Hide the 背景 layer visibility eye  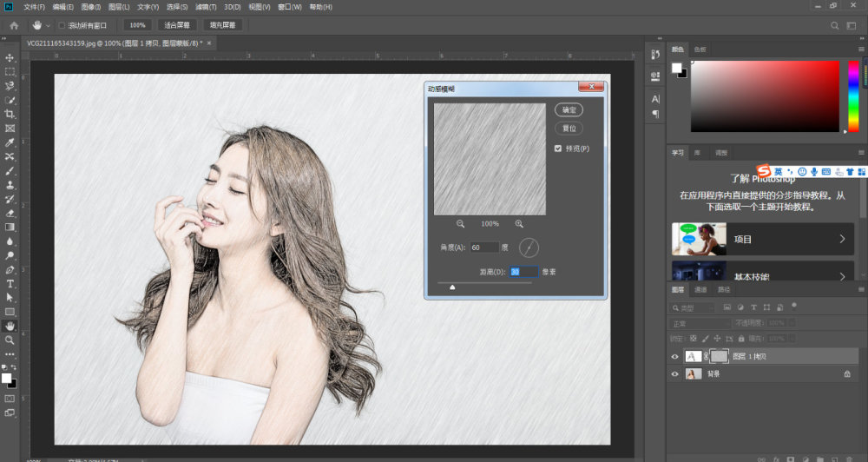(674, 374)
